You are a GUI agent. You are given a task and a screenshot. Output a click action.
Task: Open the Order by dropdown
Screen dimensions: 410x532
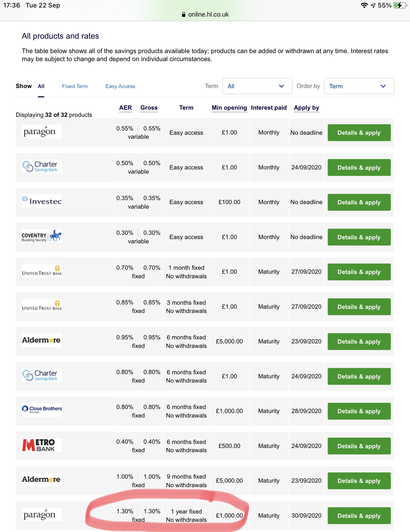pos(359,86)
